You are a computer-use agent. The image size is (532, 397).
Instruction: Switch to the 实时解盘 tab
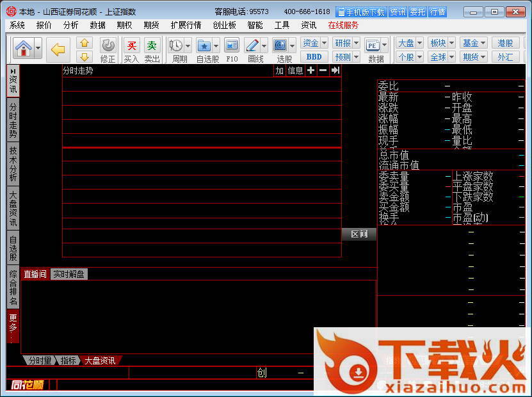point(69,274)
